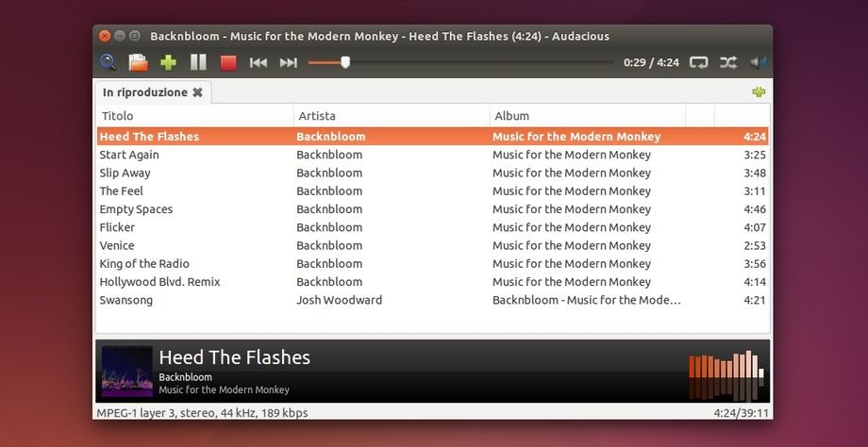
Task: Click the large 'Heed The Flashes' title in the info bar
Action: click(235, 357)
